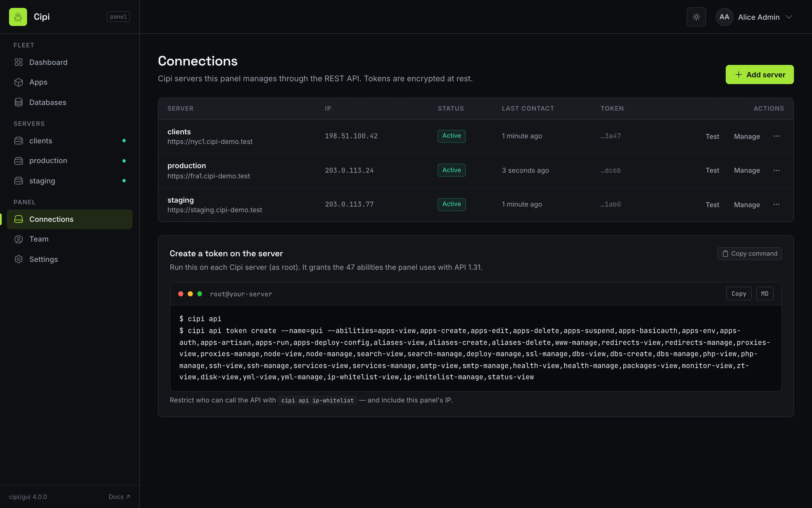The height and width of the screenshot is (508, 812).
Task: Click IP address 203.0.113.24
Action: [349, 170]
